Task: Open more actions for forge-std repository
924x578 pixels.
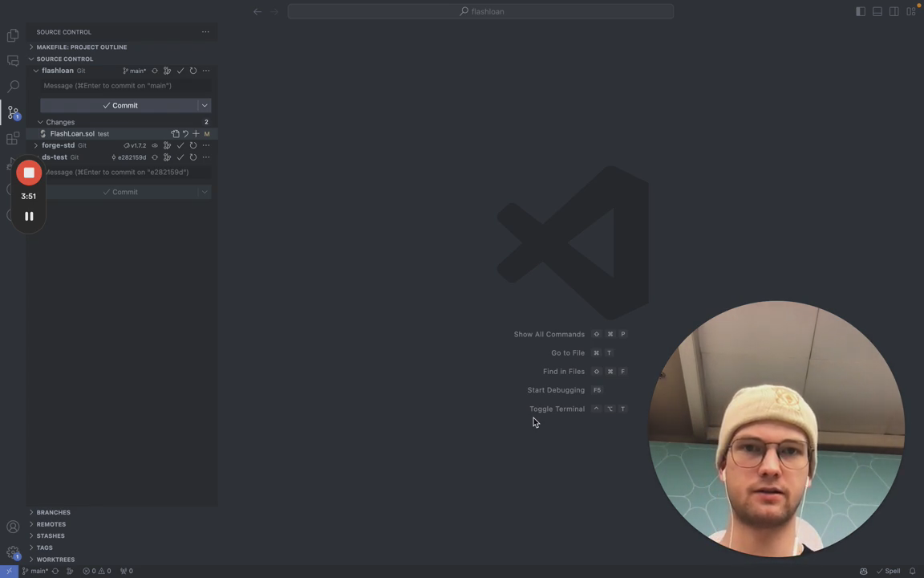Action: point(205,145)
